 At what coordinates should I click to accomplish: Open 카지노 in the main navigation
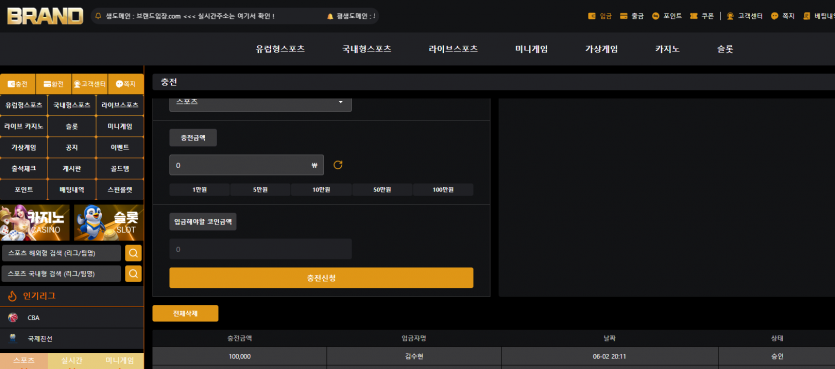(x=667, y=49)
